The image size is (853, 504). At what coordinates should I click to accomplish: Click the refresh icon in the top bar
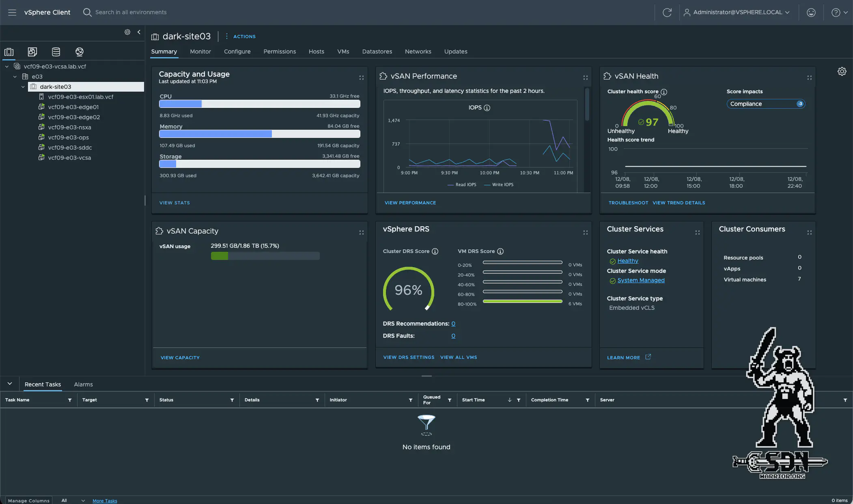667,12
